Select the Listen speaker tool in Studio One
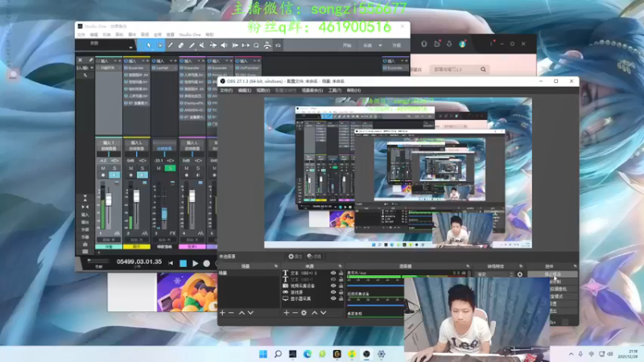644x362 pixels. 224,46
